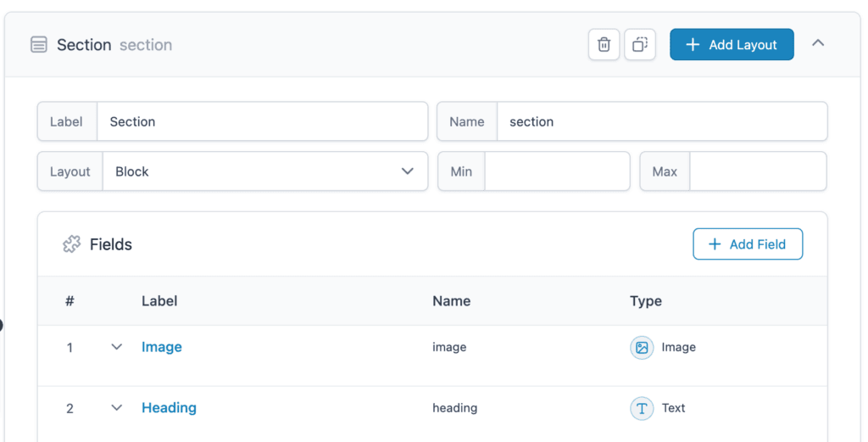Duplicate the Section layout
The height and width of the screenshot is (442, 868).
tap(640, 44)
